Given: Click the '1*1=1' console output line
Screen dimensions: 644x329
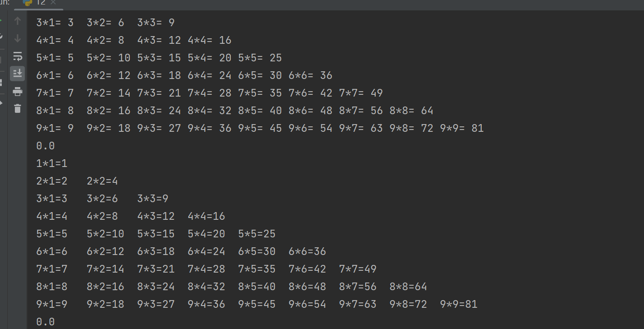Looking at the screenshot, I should coord(52,163).
